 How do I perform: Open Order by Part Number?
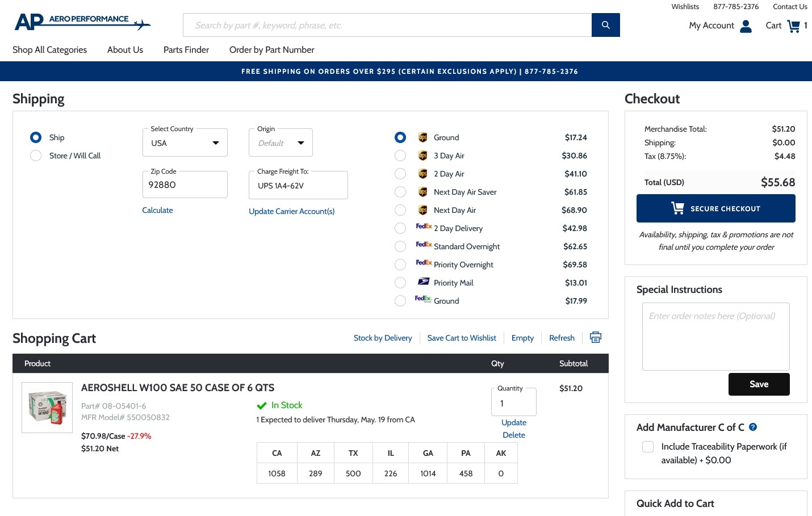click(272, 50)
